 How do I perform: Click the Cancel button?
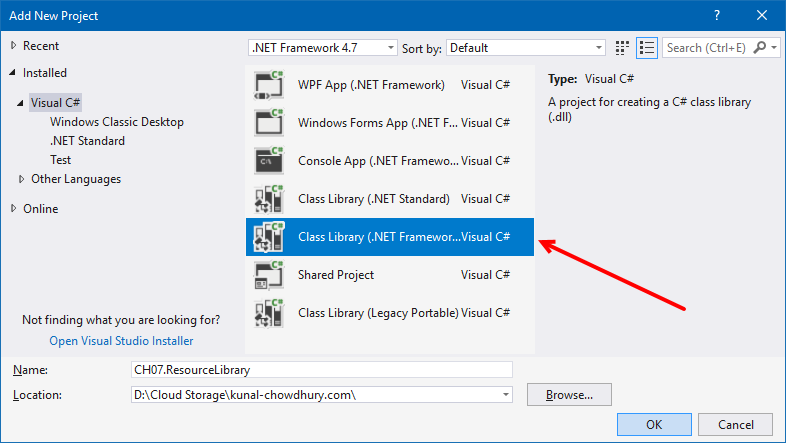coord(735,424)
